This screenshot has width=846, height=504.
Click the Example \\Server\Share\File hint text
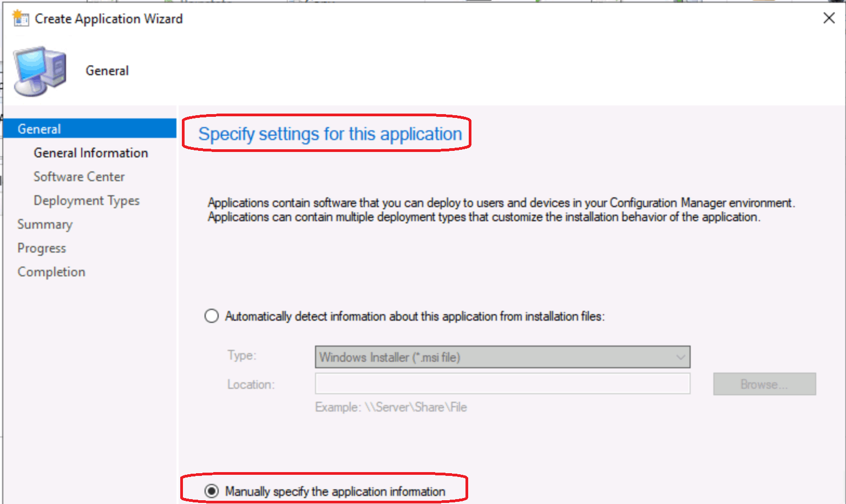(391, 407)
